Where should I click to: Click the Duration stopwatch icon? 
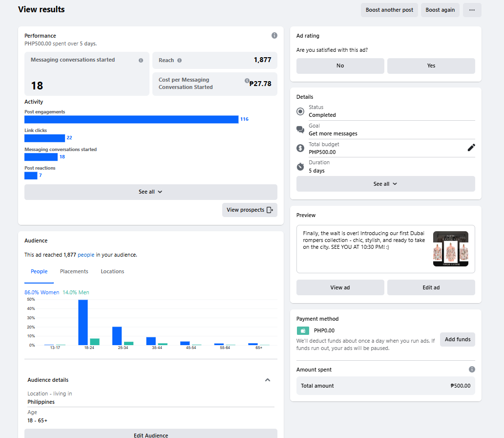(x=300, y=167)
